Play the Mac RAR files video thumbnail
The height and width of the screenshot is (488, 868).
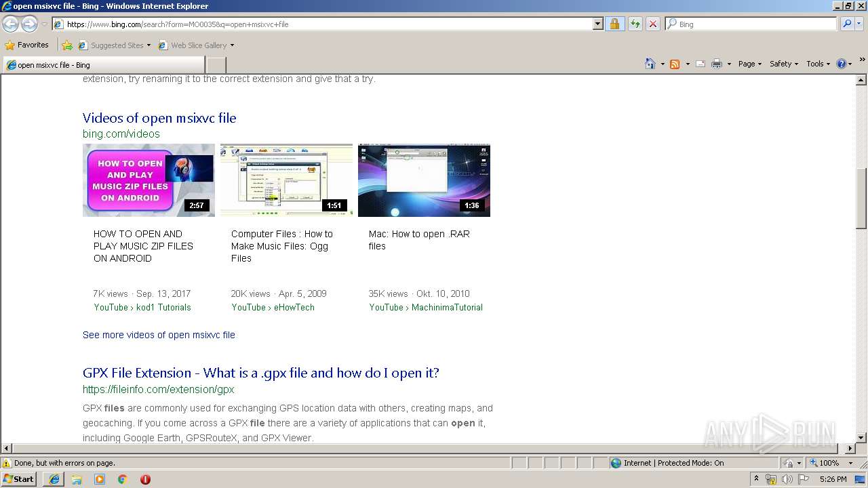[x=424, y=180]
